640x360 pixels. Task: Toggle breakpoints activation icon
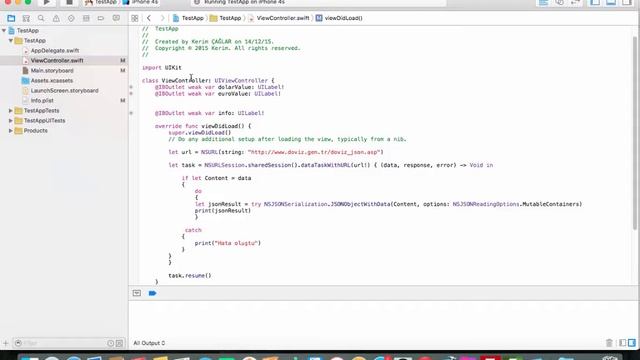[152, 293]
